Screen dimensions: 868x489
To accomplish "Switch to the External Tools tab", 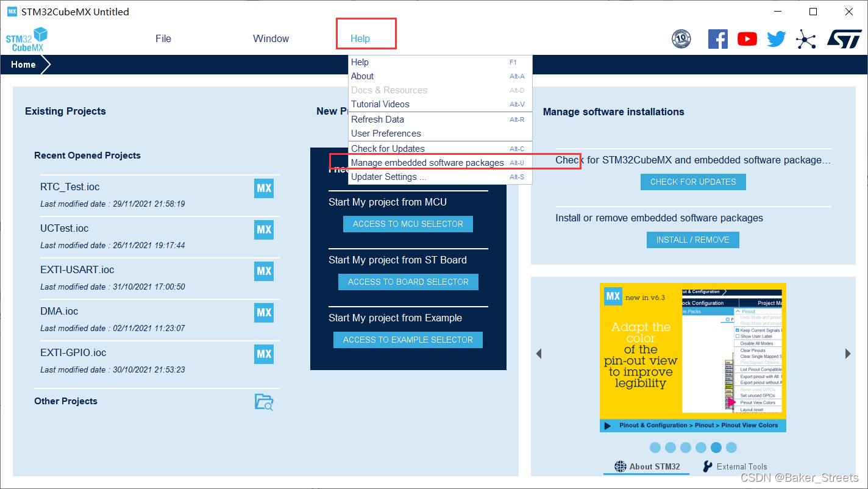I will coord(735,466).
